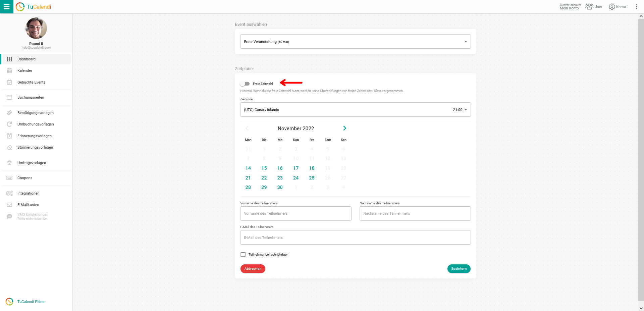
Task: Open Buchungsseiten in sidebar
Action: 36,97
